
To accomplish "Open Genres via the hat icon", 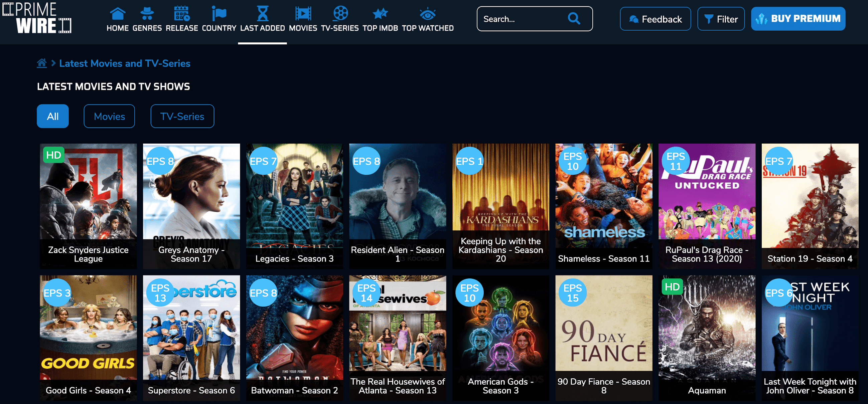I will pyautogui.click(x=147, y=14).
